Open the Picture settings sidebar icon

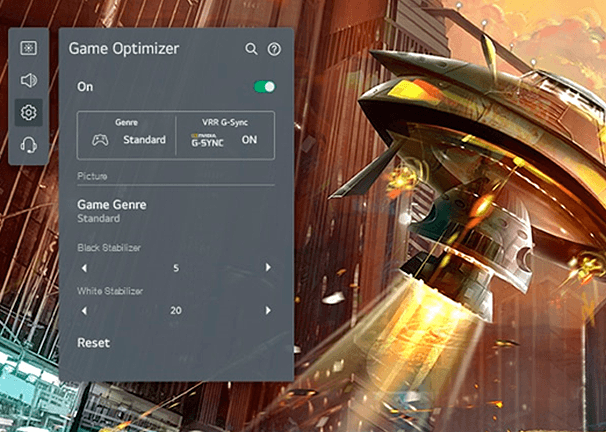pos(28,48)
